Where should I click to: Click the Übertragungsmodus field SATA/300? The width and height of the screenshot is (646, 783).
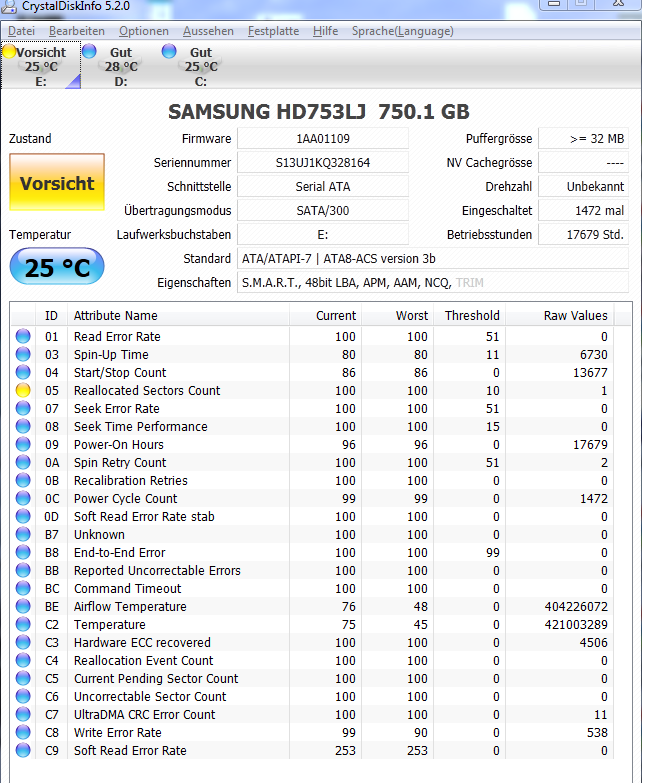323,210
